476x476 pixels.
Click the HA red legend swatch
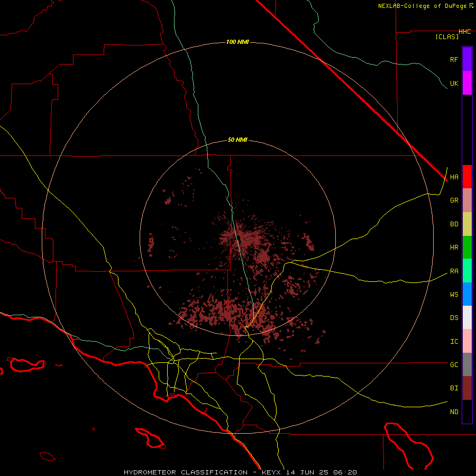(467, 177)
